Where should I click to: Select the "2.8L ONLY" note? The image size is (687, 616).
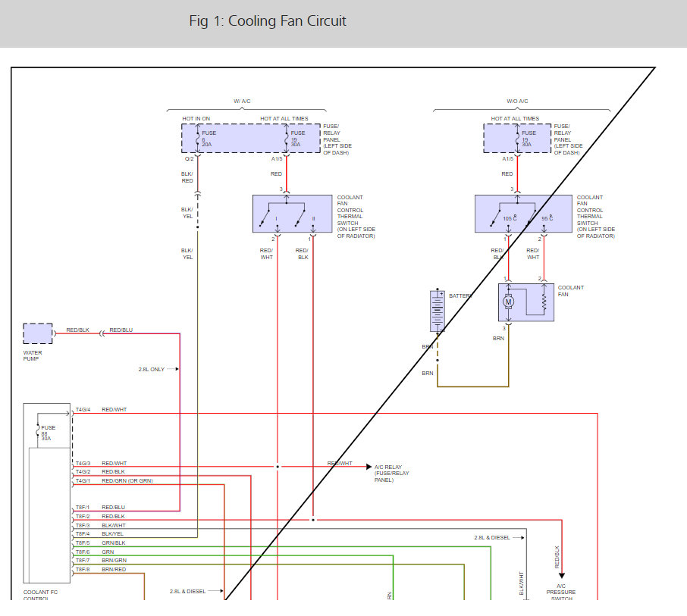click(x=151, y=370)
